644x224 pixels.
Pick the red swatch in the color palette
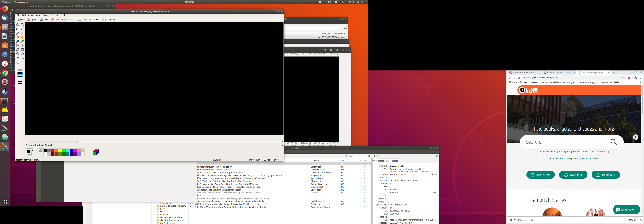coord(52,150)
